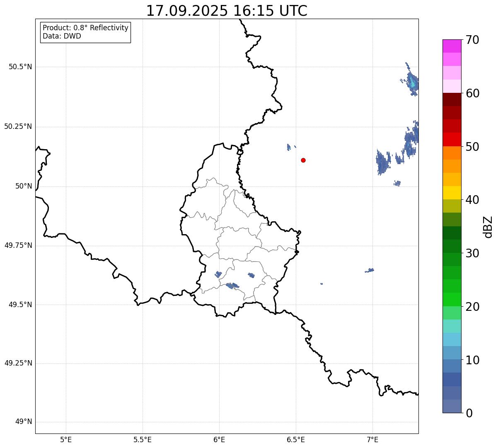Pick the bright green colorbar segment above 20

pyautogui.click(x=452, y=300)
